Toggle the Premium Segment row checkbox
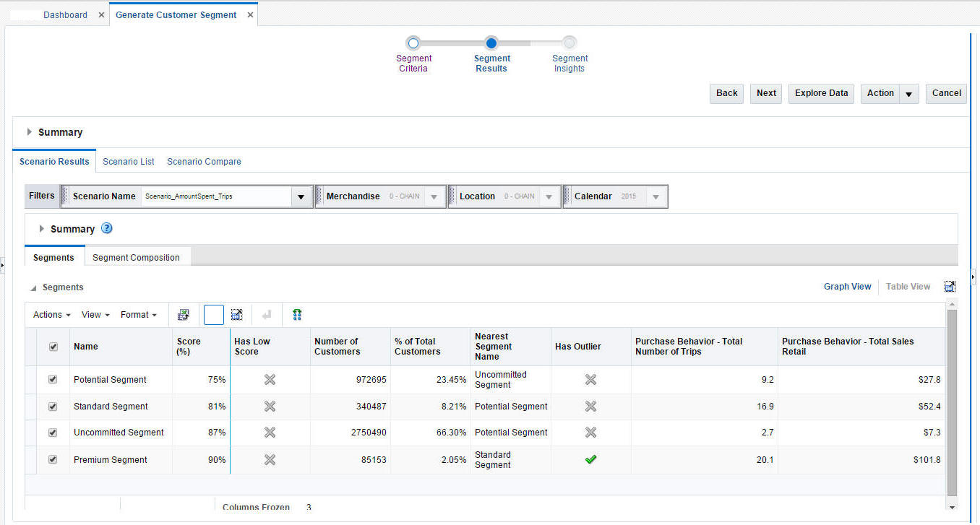This screenshot has height=525, width=980. [x=53, y=459]
